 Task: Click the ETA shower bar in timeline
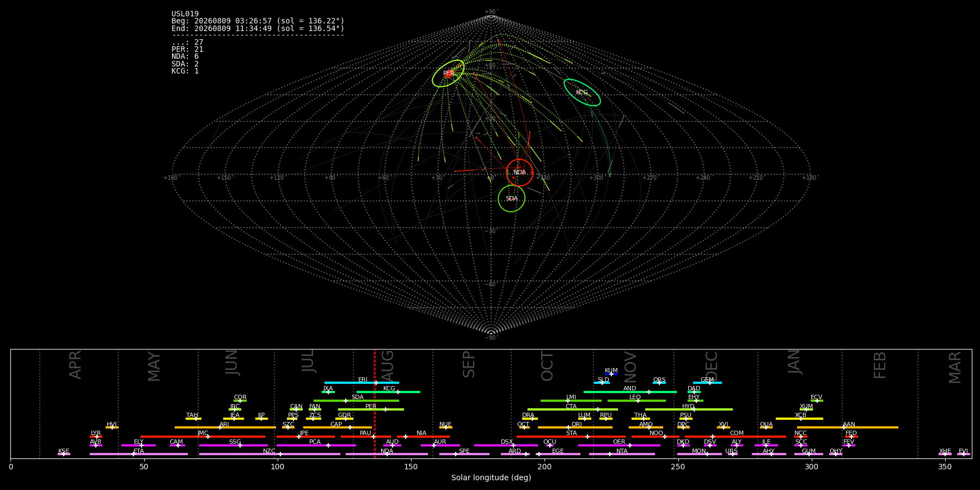[x=139, y=454]
